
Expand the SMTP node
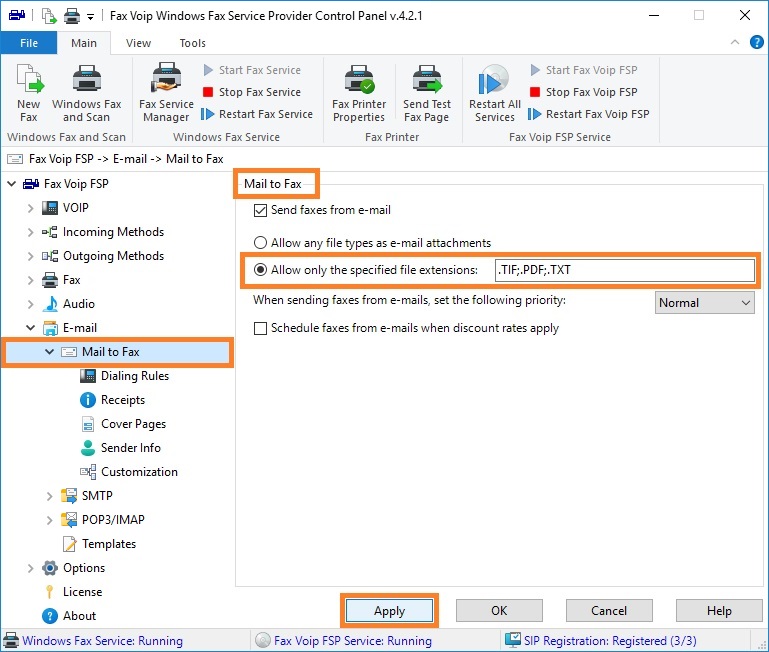click(x=49, y=496)
